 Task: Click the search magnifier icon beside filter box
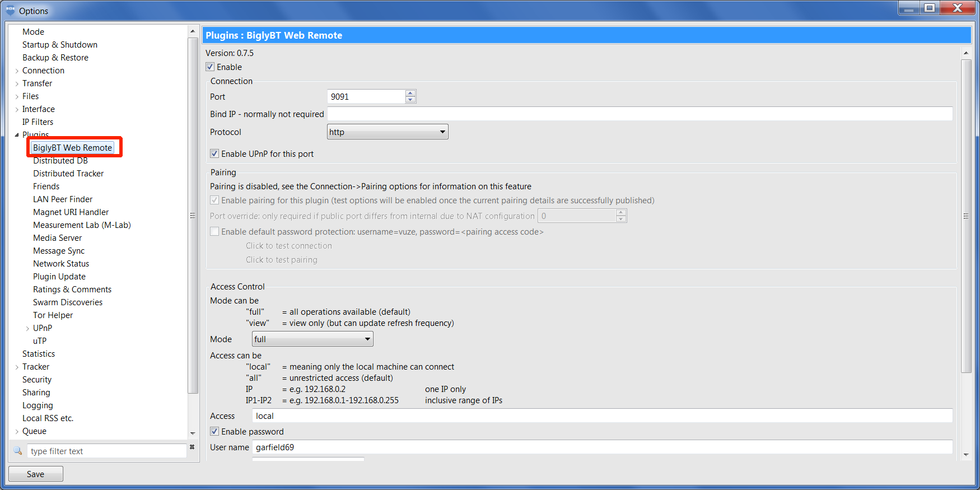click(17, 451)
